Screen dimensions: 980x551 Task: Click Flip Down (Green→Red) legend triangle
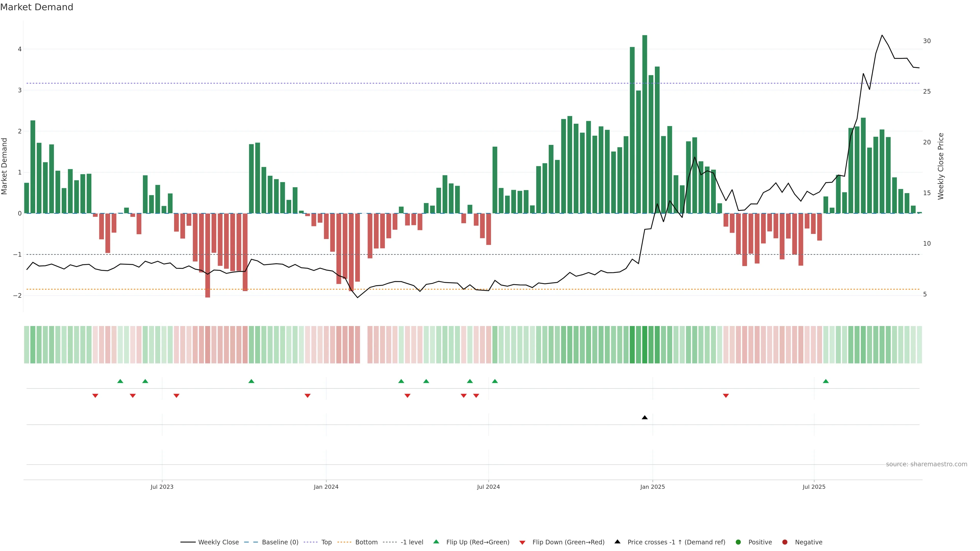[x=522, y=543]
